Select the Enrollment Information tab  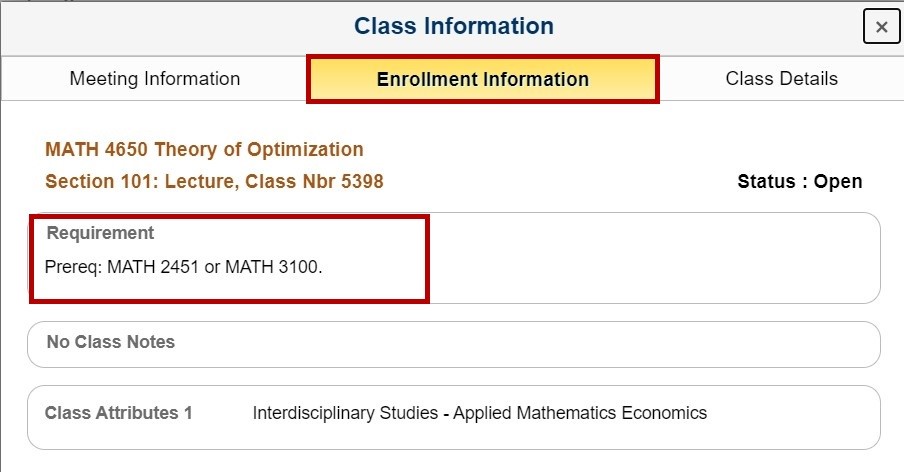[x=482, y=80]
